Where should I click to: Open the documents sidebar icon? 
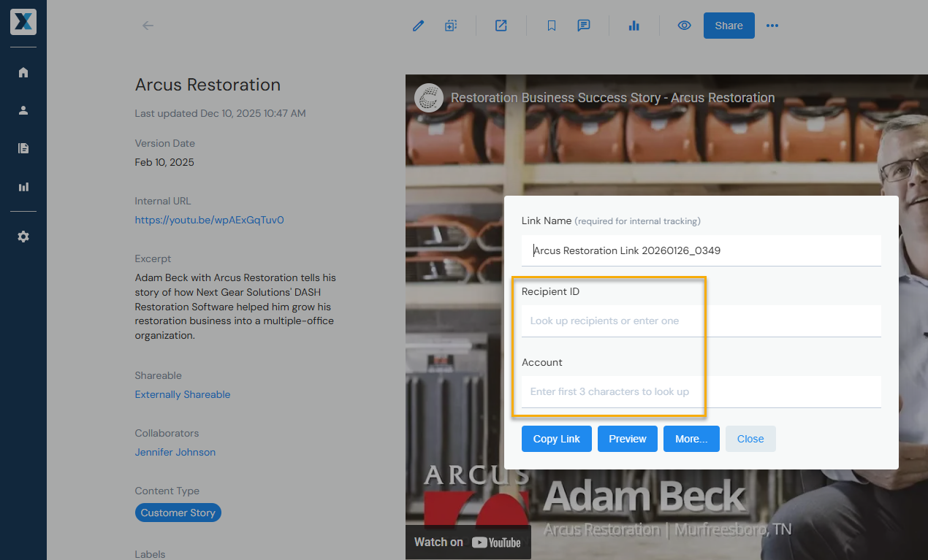coord(23,148)
